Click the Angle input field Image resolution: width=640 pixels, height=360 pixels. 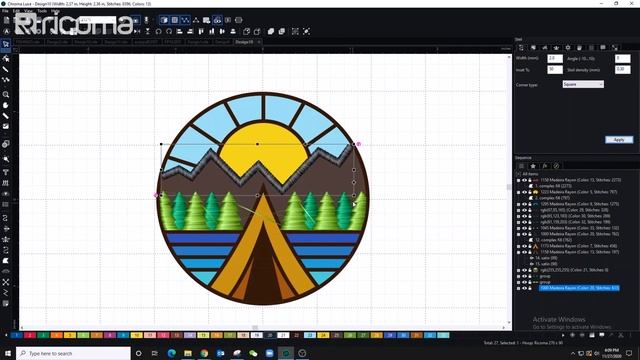pos(622,58)
